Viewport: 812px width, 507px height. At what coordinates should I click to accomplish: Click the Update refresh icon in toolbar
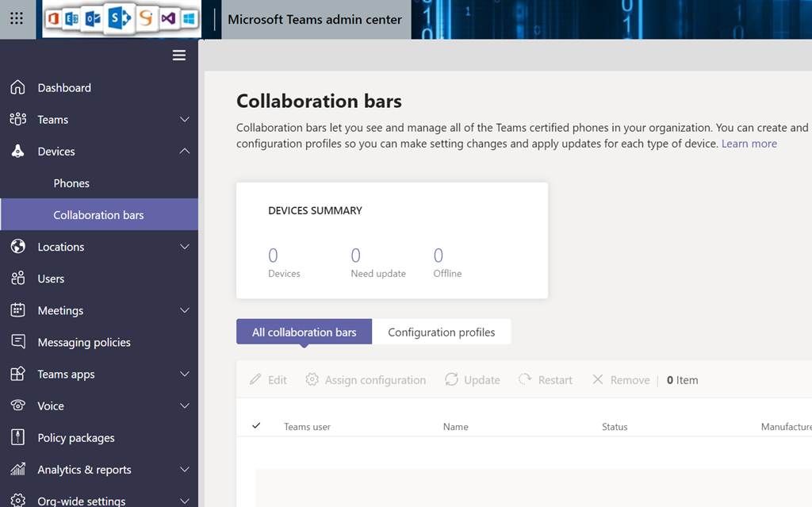451,379
